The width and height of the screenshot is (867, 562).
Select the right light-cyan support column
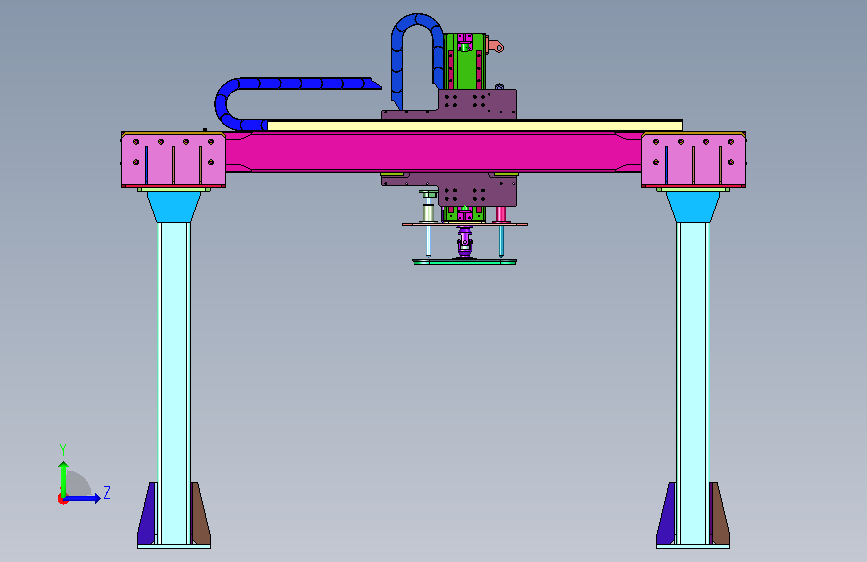coord(692,383)
